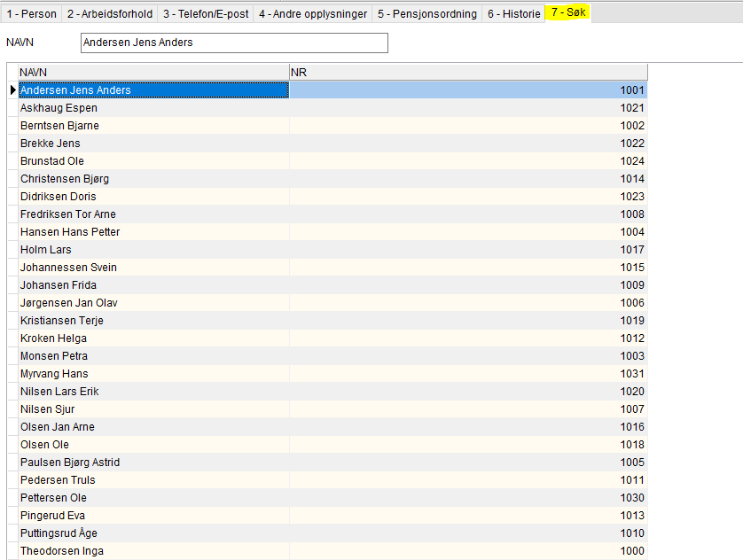This screenshot has width=743, height=560.
Task: Open the 3 - Telefon/E-post tab
Action: tap(206, 13)
